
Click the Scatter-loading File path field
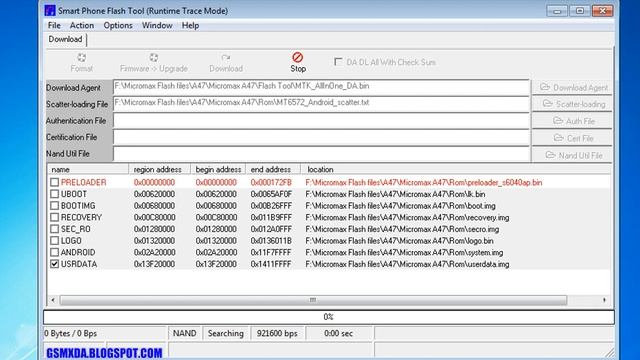coord(321,104)
